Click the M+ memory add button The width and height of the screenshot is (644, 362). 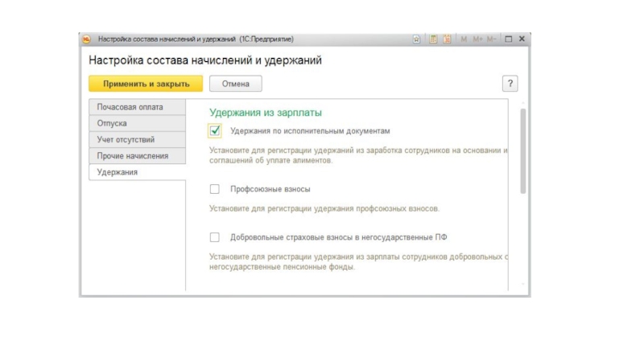[477, 39]
